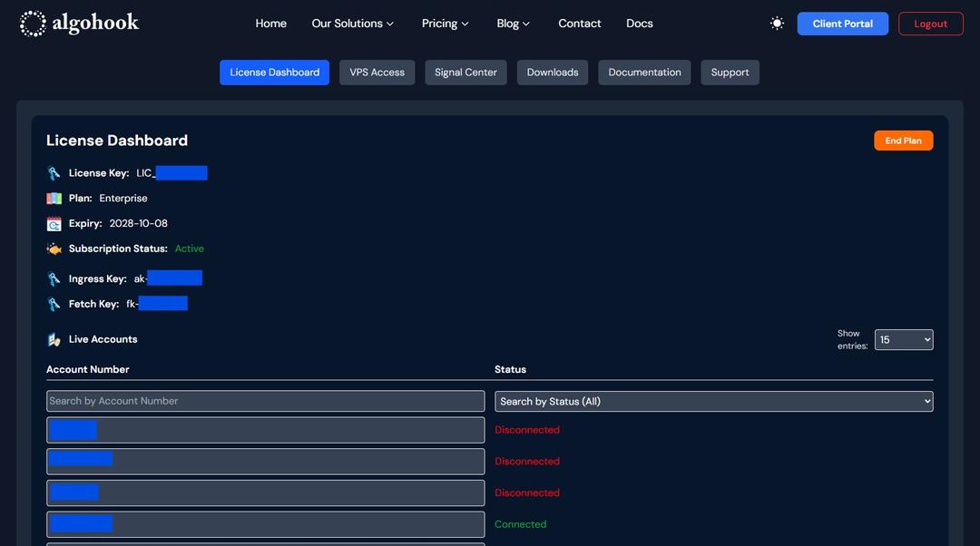Click the Subscription Status icon
Screen dimensions: 980x546
54,249
